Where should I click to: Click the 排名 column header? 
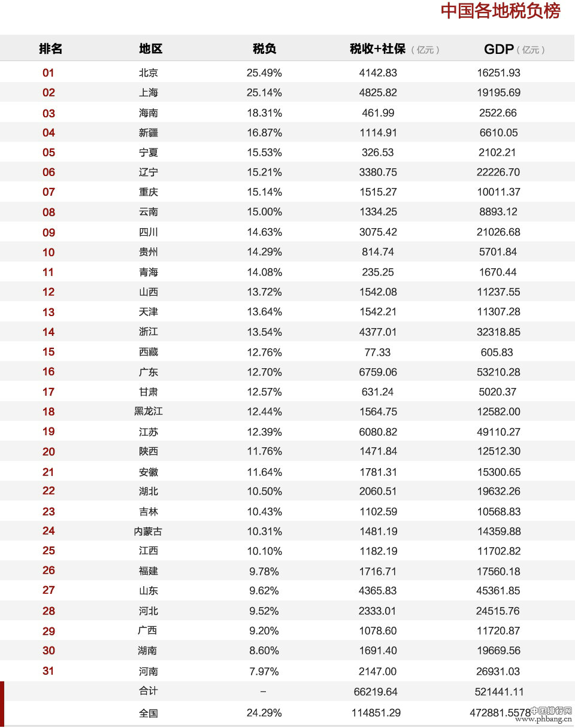click(50, 49)
